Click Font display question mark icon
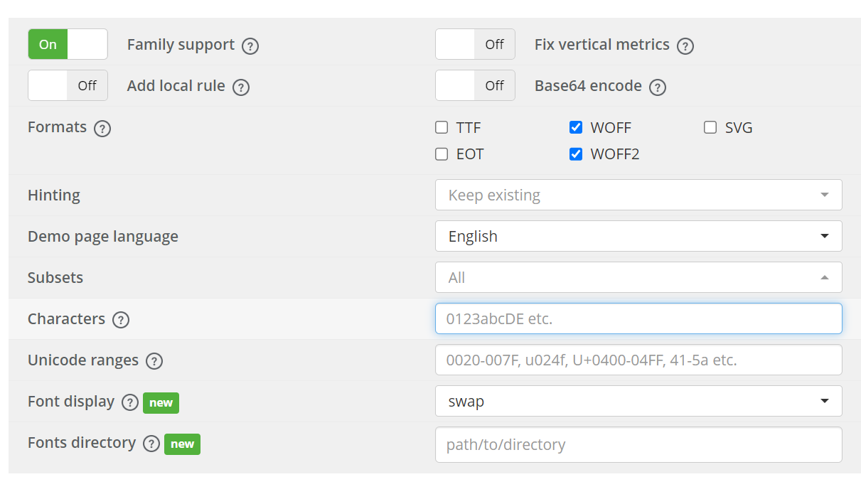 [129, 402]
